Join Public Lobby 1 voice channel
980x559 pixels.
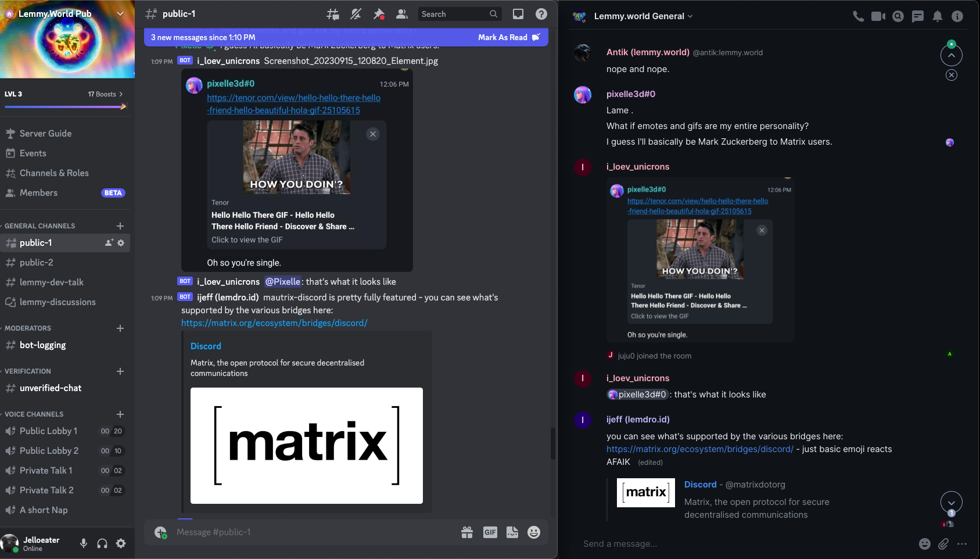[x=65, y=431]
